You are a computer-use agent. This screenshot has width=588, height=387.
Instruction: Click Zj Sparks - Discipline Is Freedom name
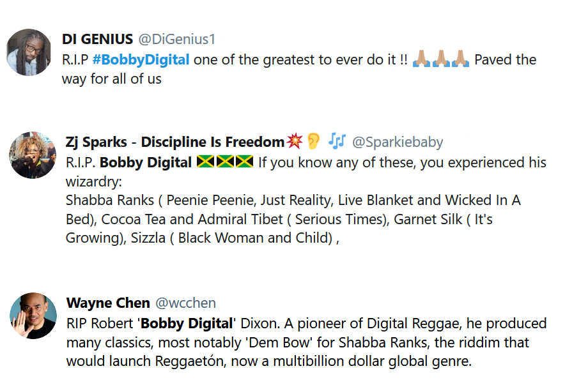(x=174, y=142)
